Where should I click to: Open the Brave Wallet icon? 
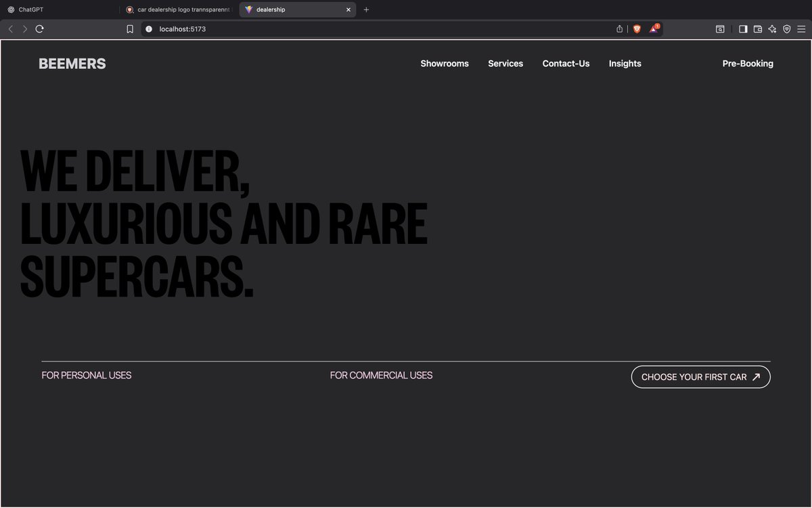point(758,29)
